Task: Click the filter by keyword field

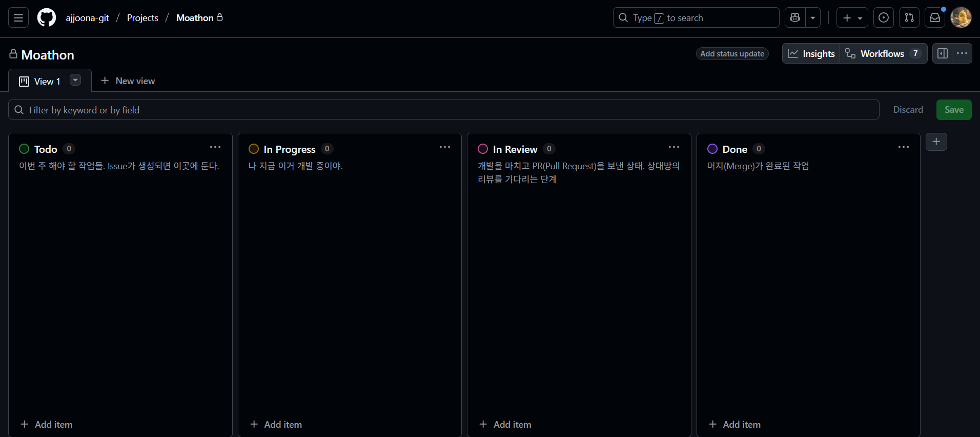Action: [443, 110]
